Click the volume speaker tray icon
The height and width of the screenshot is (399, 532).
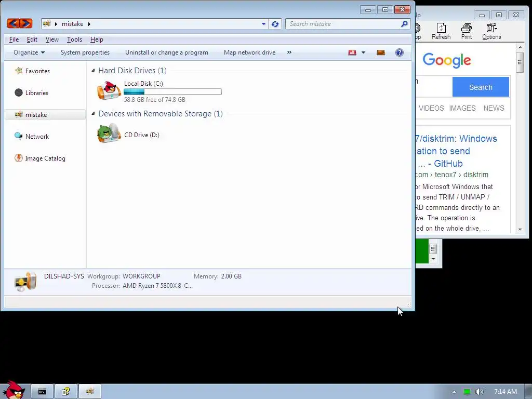coord(479,392)
